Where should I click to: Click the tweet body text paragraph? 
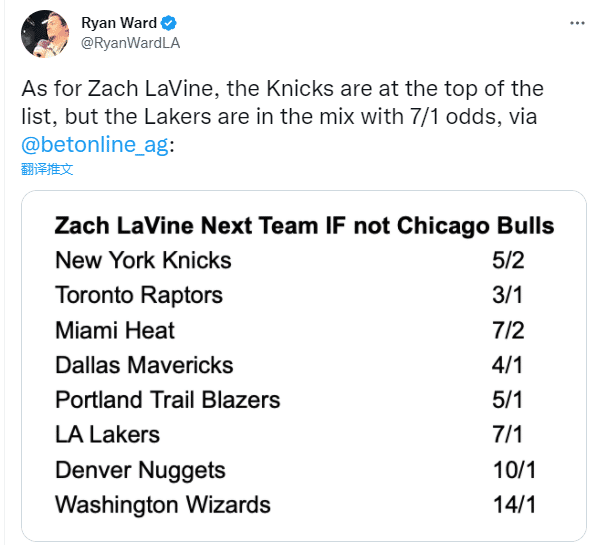click(282, 116)
